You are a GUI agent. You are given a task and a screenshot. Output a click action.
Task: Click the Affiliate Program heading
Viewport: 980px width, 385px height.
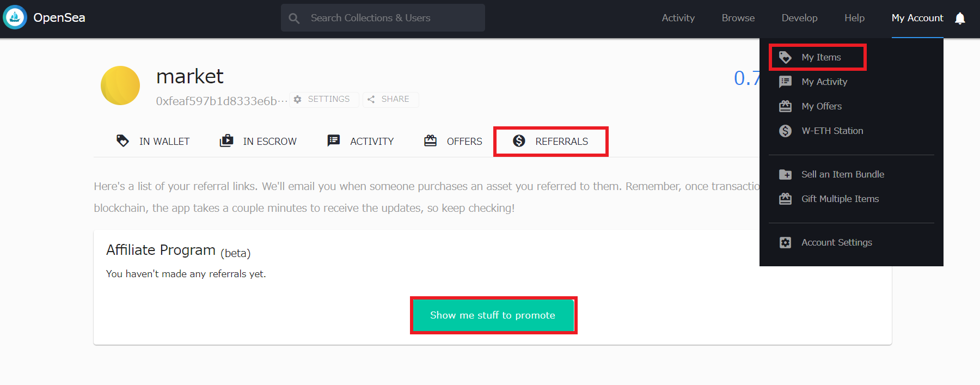[x=161, y=250]
